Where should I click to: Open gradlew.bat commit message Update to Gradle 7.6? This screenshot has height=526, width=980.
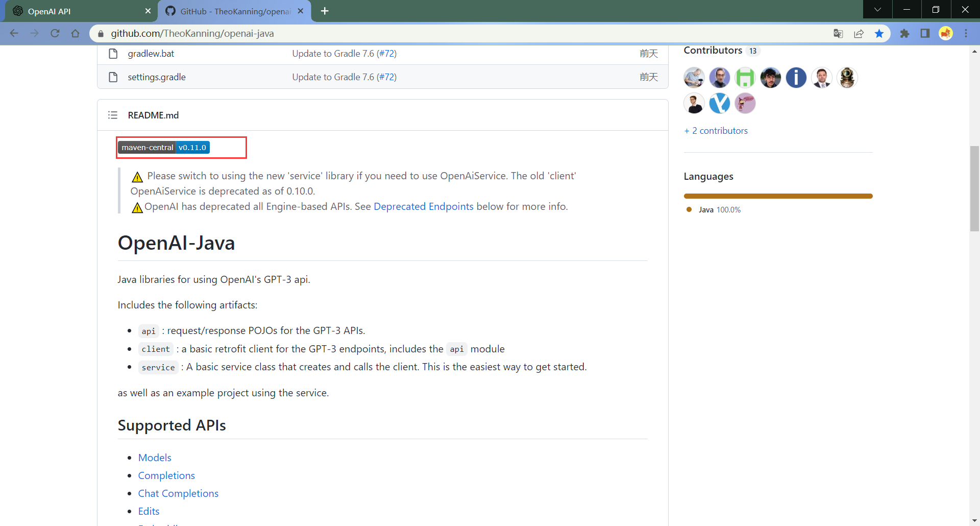coord(333,53)
